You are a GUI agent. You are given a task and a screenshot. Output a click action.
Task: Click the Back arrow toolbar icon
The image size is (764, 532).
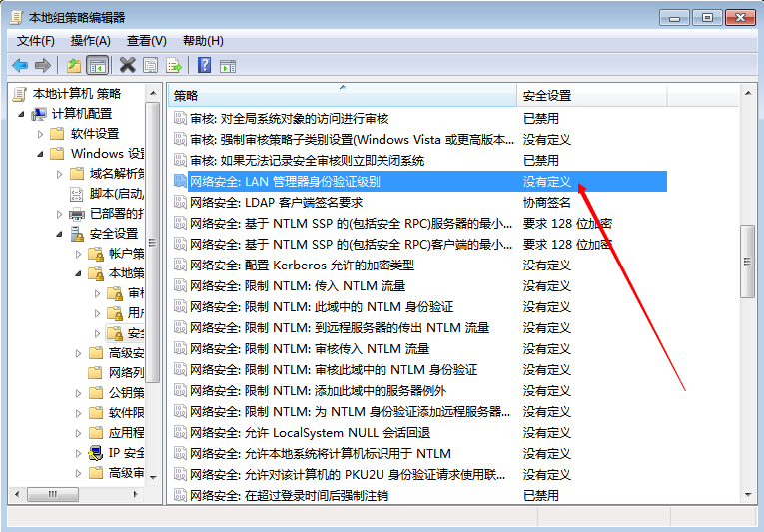point(20,65)
